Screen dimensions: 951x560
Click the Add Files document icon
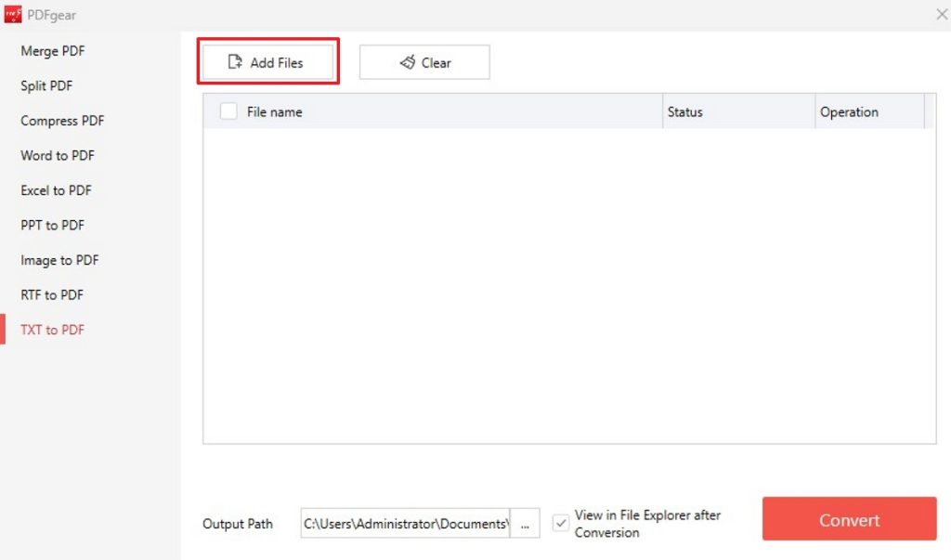[235, 61]
